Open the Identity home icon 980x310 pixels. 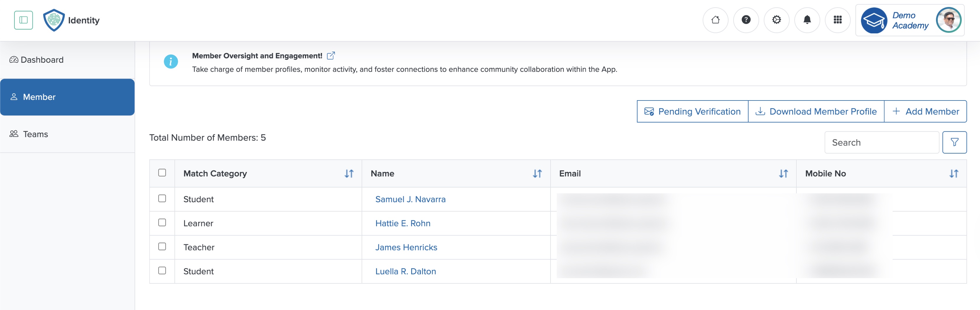(x=716, y=20)
